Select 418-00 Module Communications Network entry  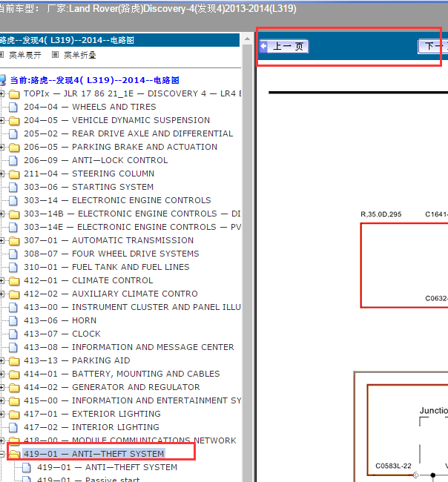point(130,440)
